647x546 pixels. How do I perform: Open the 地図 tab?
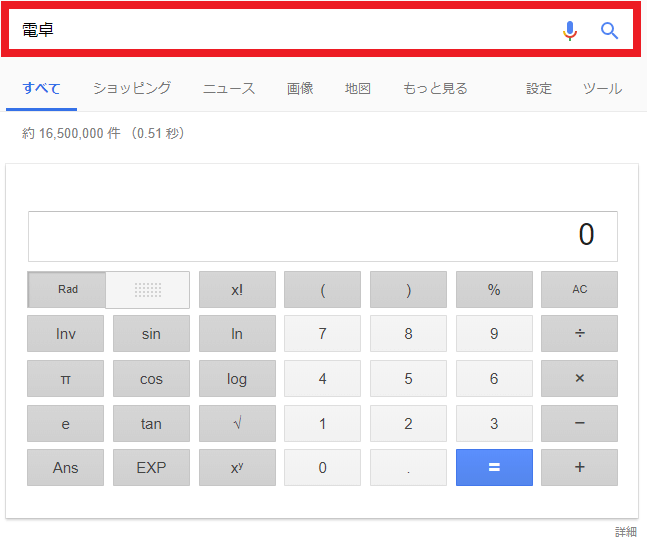coord(358,88)
